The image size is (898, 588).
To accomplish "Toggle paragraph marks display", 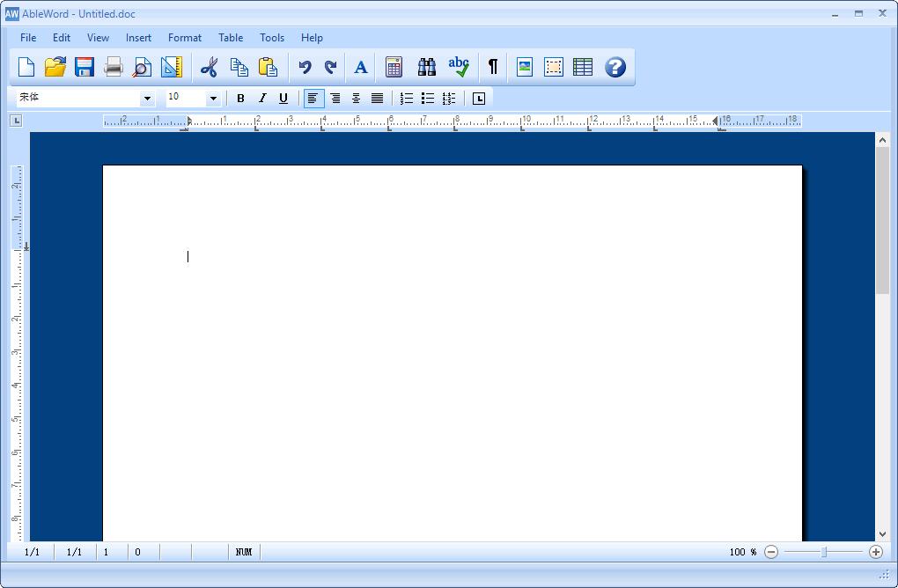I will [492, 67].
